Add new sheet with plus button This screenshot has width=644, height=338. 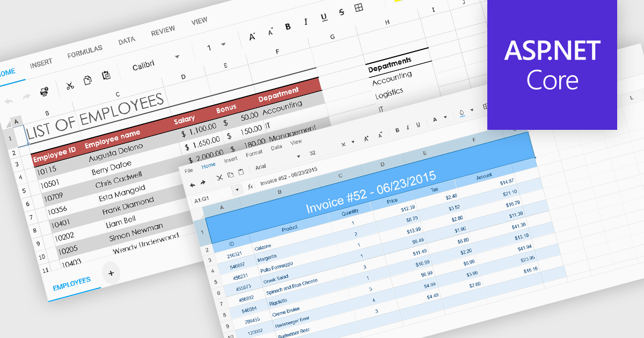click(x=111, y=273)
